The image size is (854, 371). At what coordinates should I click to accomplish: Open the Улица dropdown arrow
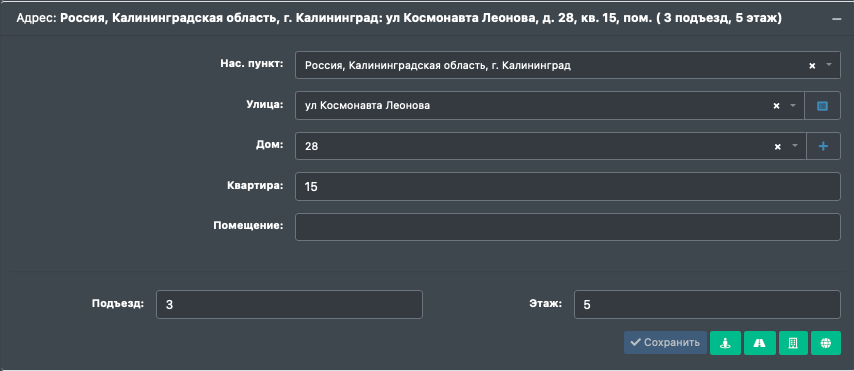794,106
